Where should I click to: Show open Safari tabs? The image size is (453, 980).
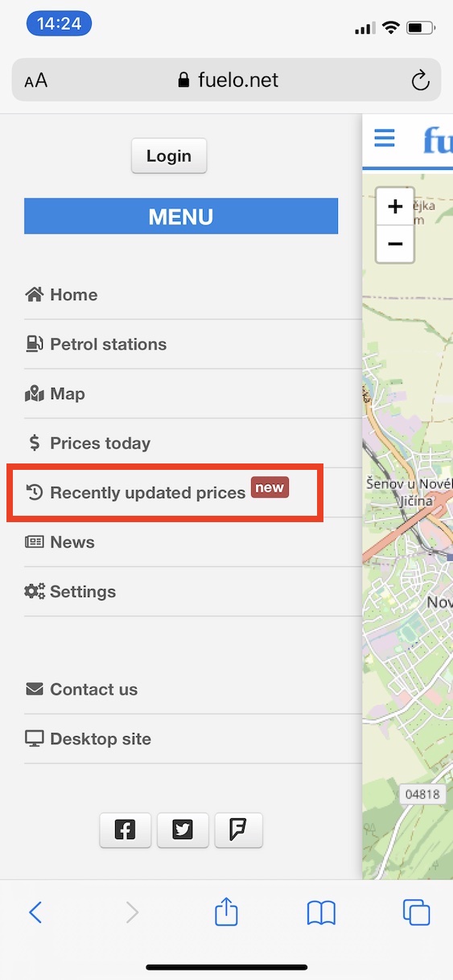[416, 912]
